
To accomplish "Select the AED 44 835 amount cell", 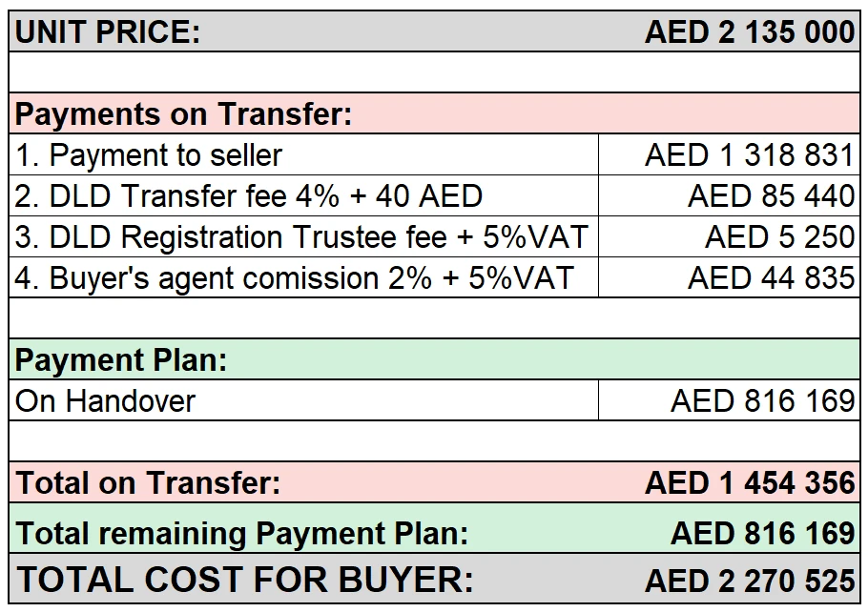I will 729,277.
